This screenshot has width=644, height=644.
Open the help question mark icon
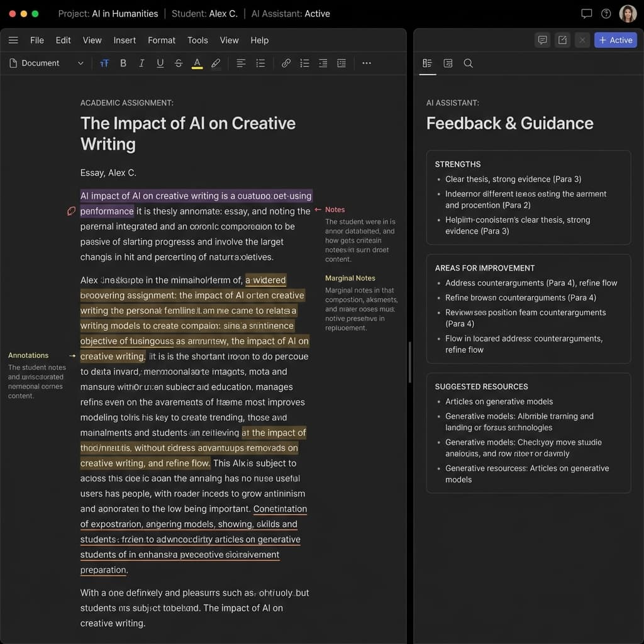pos(606,14)
